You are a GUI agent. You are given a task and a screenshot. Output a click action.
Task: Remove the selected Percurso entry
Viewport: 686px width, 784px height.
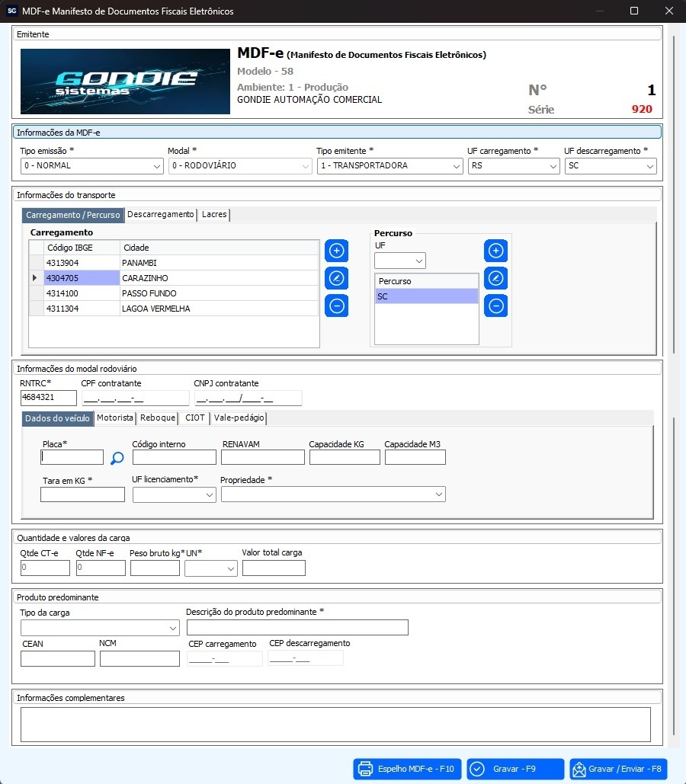[495, 306]
